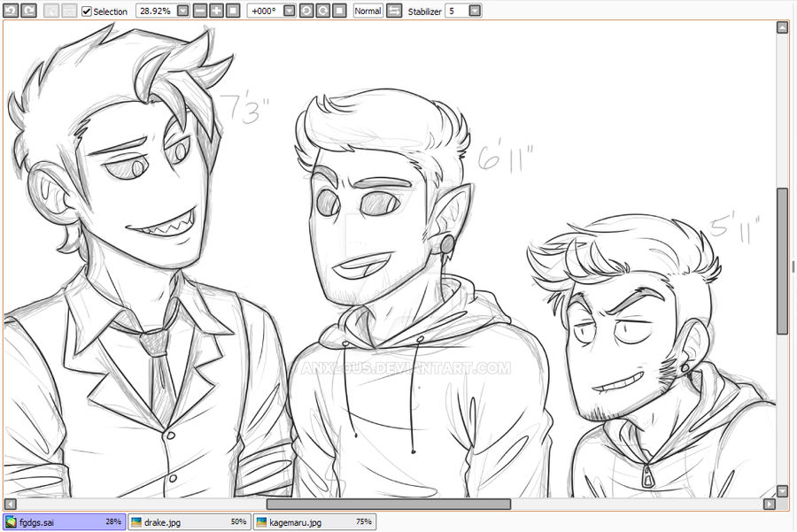Reset the canvas rotation
The width and height of the screenshot is (797, 532).
(339, 11)
